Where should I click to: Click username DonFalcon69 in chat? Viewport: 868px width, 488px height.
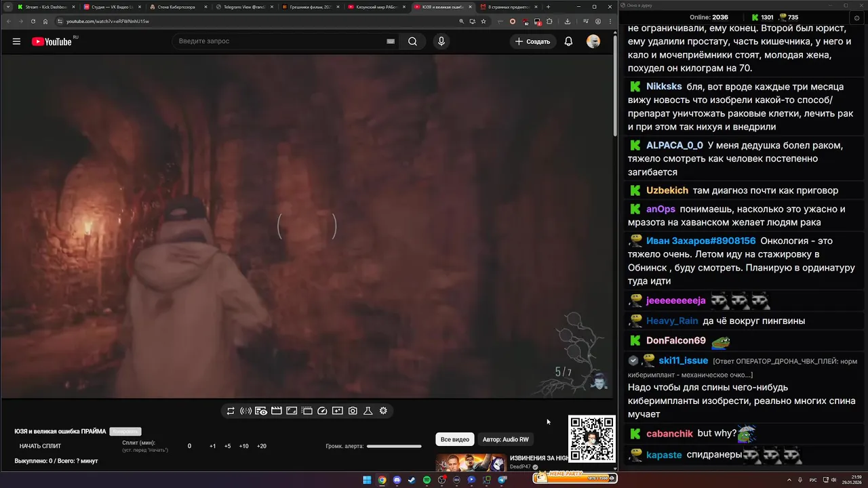click(x=676, y=340)
